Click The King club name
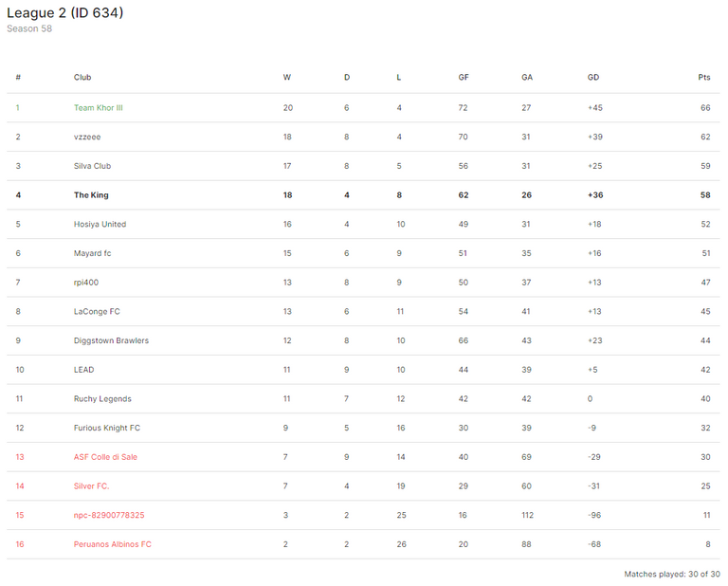Viewport: 728px width, 586px height. [x=91, y=195]
